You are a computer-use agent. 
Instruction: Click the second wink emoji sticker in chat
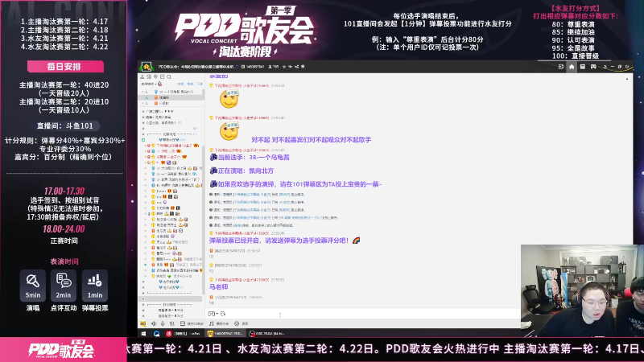229,131
